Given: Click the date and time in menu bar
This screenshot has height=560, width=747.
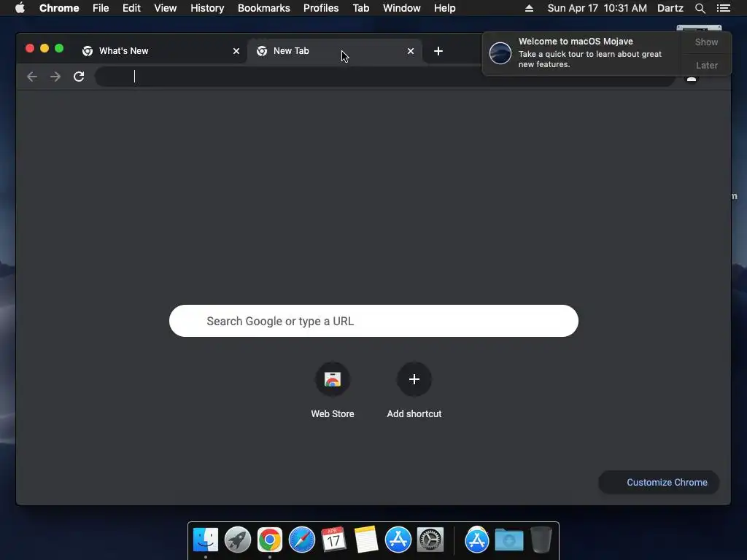Looking at the screenshot, I should click(597, 8).
